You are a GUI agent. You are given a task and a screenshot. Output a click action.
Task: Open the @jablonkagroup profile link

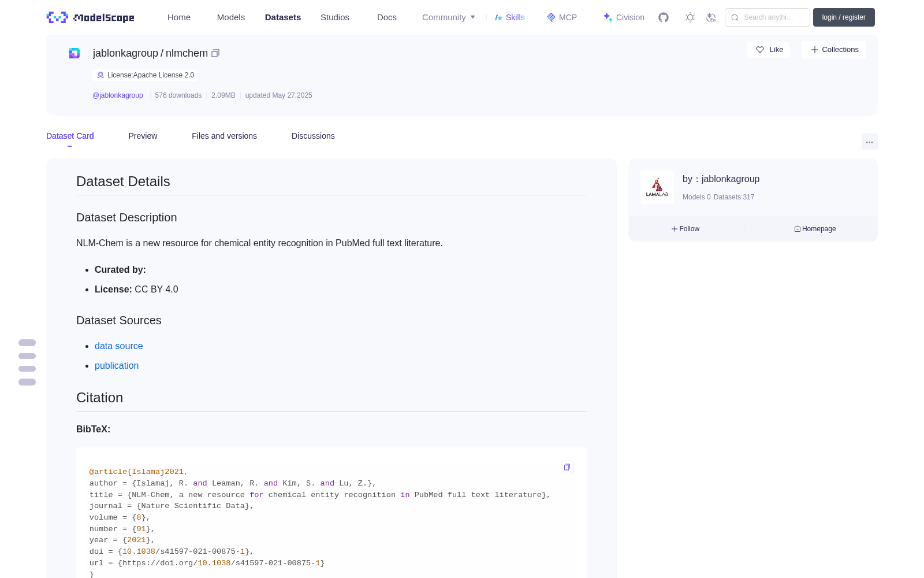(118, 95)
